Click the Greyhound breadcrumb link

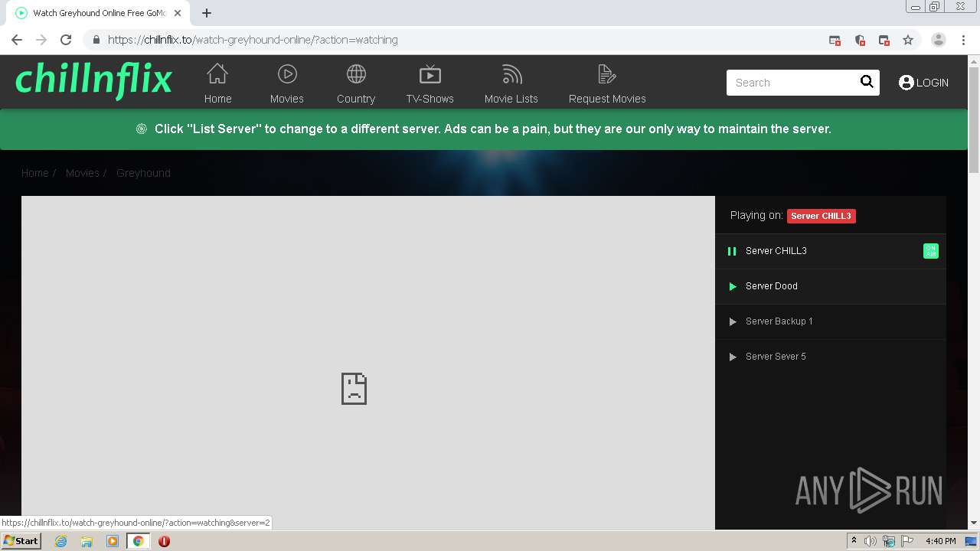pyautogui.click(x=143, y=173)
